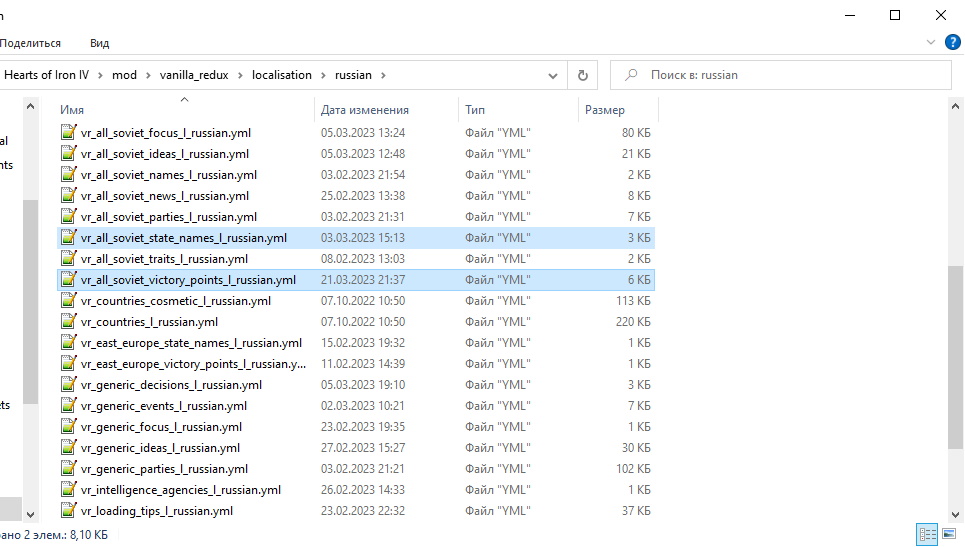Click the vr_all_soviet_victory_points_l_russian.yml file icon

tap(69, 279)
